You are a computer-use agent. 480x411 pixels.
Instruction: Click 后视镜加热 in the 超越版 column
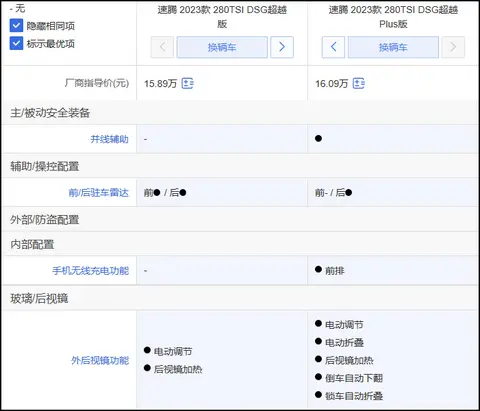click(178, 369)
